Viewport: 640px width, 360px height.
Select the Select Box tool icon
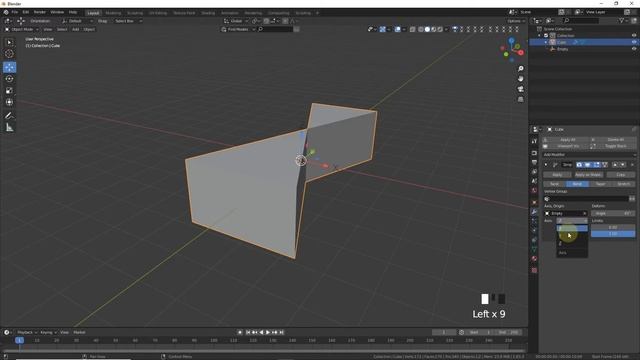click(9, 42)
